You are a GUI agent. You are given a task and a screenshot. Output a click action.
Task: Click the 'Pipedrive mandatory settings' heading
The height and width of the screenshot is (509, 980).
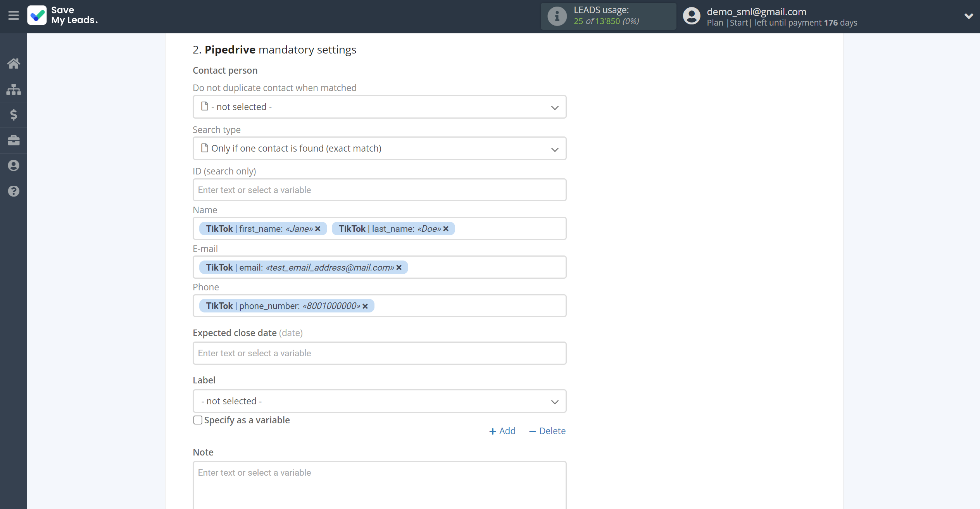pos(274,50)
